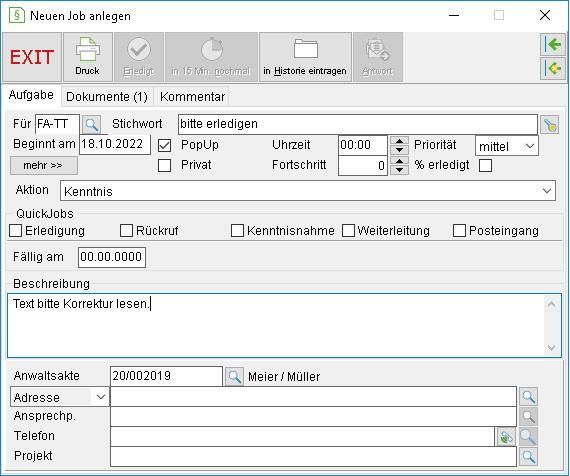The height and width of the screenshot is (476, 570).
Task: Check the Kenntnisnahme QuickJob
Action: point(237,231)
